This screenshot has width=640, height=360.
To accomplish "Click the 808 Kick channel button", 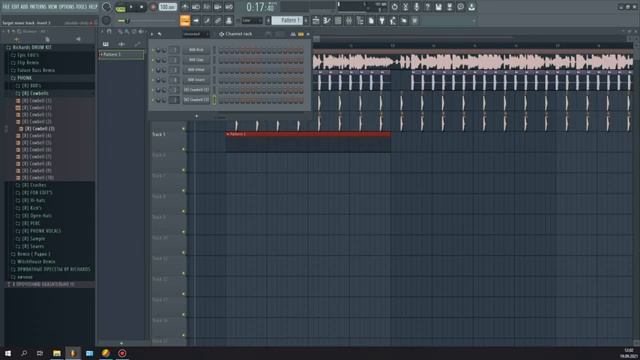I will click(196, 50).
